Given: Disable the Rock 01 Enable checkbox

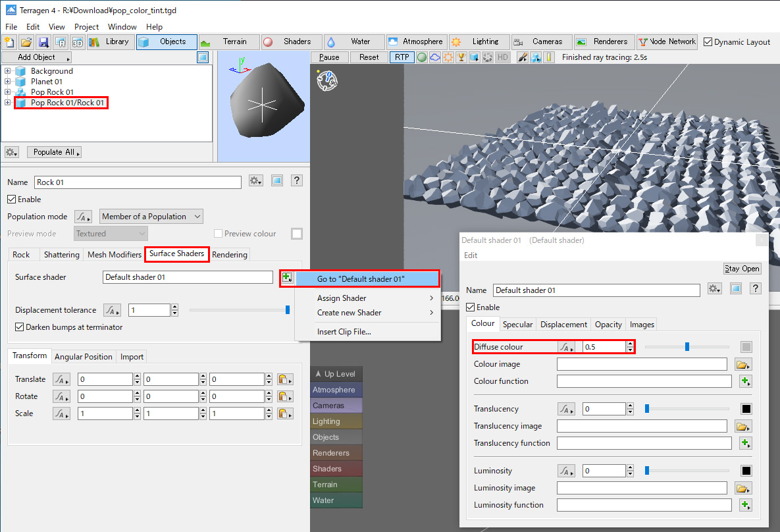Looking at the screenshot, I should pos(12,199).
